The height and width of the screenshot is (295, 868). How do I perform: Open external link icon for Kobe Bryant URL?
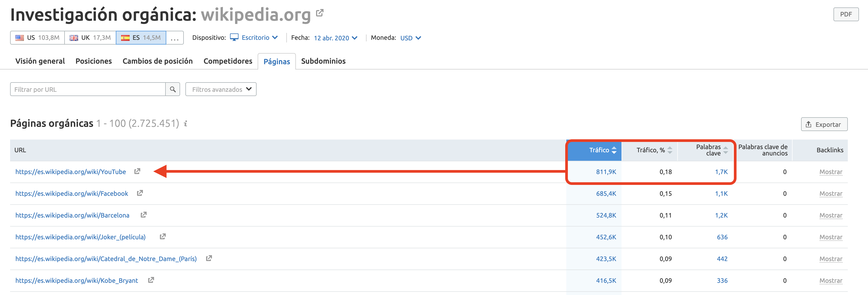tap(151, 280)
